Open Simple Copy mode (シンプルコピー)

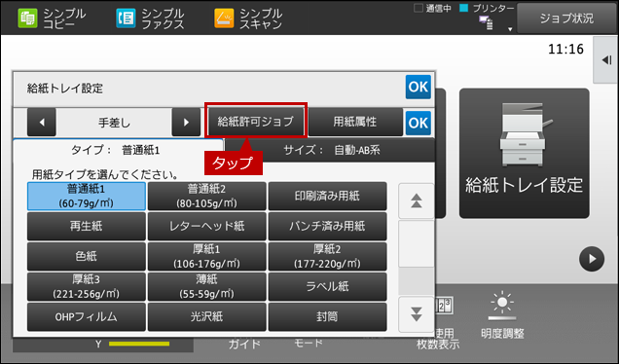click(x=52, y=18)
